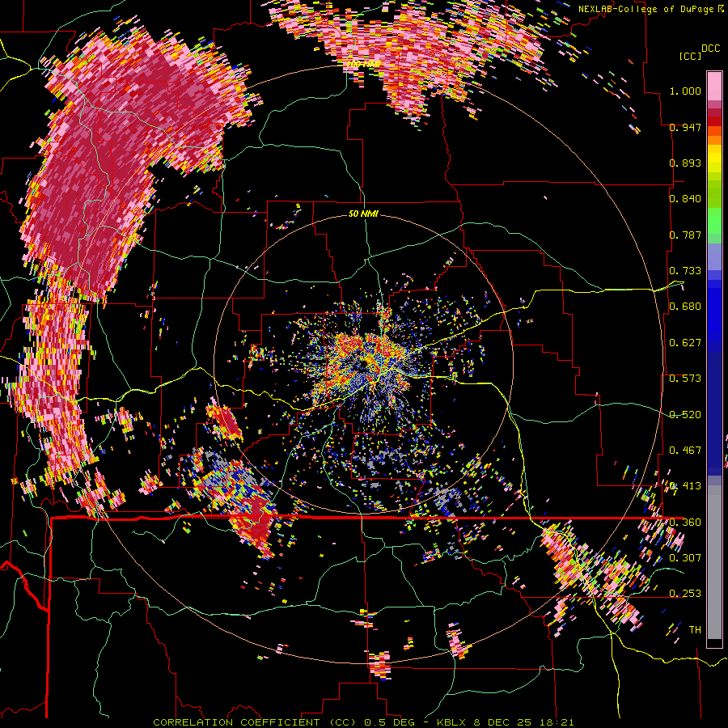Pick the bright green band of color scale

[714, 221]
